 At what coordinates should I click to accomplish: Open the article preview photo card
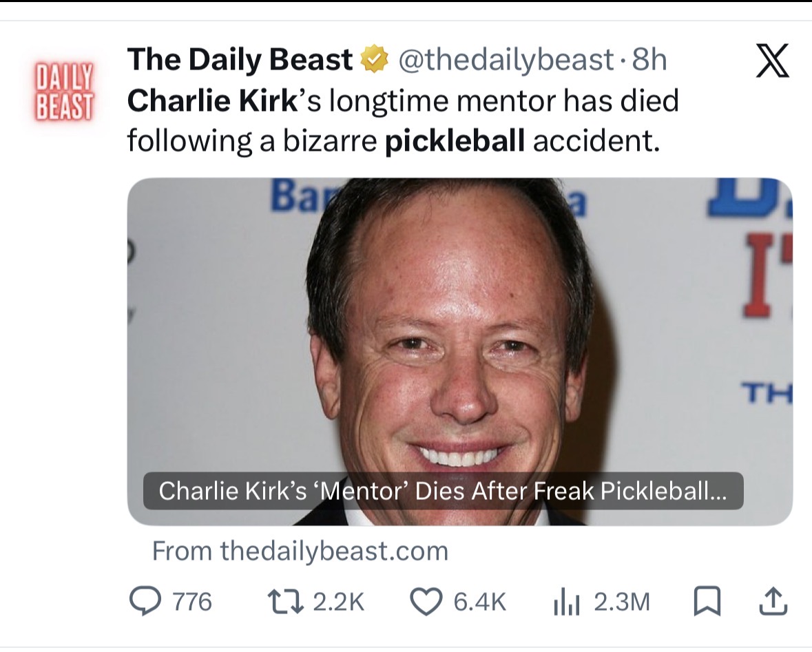point(460,352)
